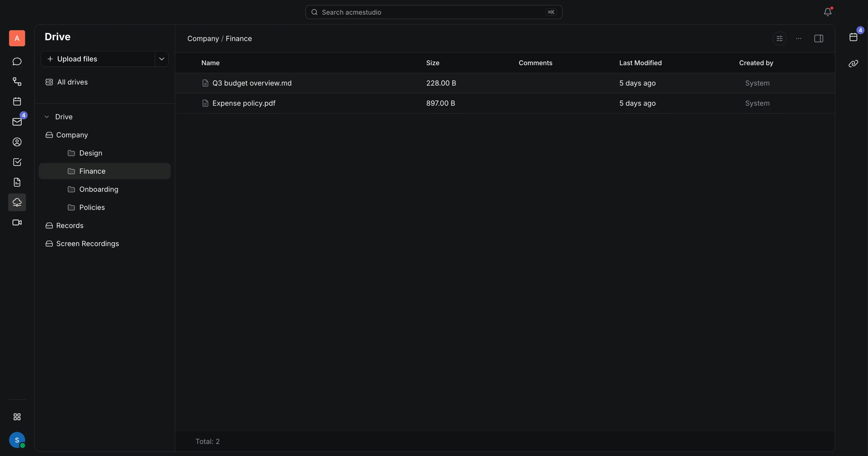868x456 pixels.
Task: Open the tasks checkmark icon
Action: pyautogui.click(x=17, y=162)
